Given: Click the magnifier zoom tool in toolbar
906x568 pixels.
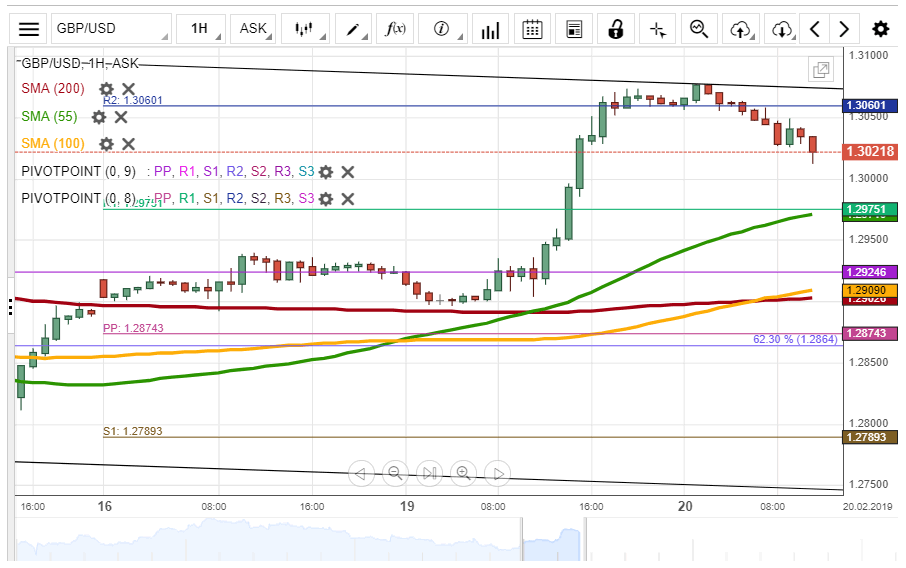Looking at the screenshot, I should click(699, 29).
